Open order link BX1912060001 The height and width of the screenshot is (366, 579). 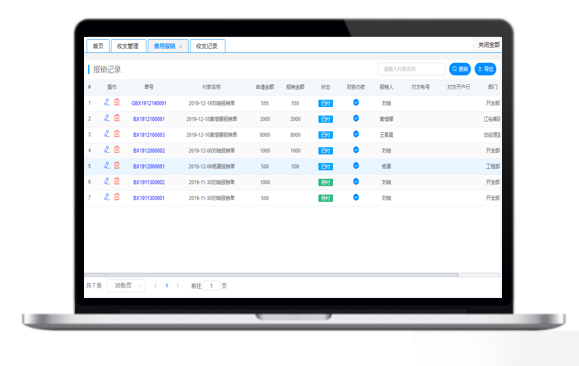coord(149,167)
